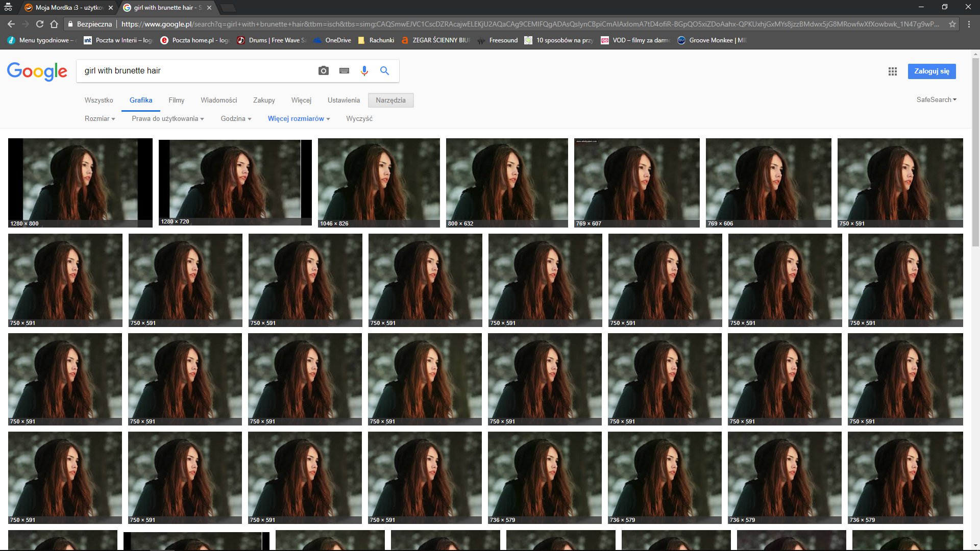Click the Google logo
The image size is (980, 551).
(37, 71)
